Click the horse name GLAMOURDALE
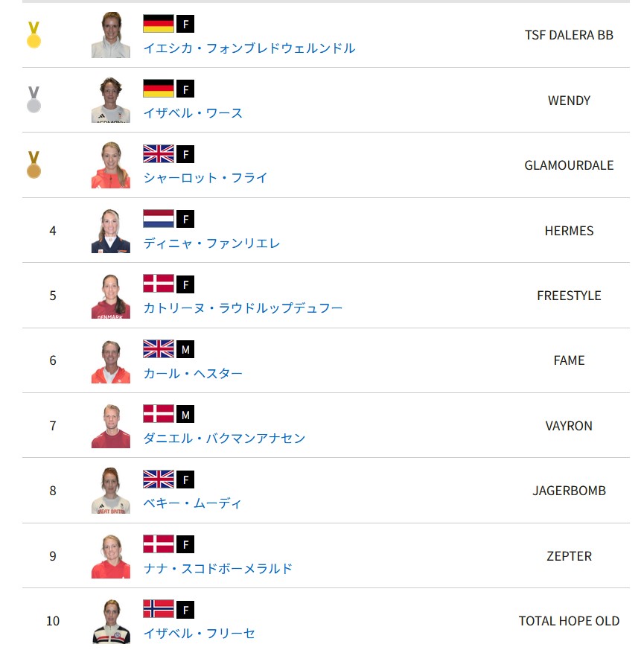 tap(569, 165)
